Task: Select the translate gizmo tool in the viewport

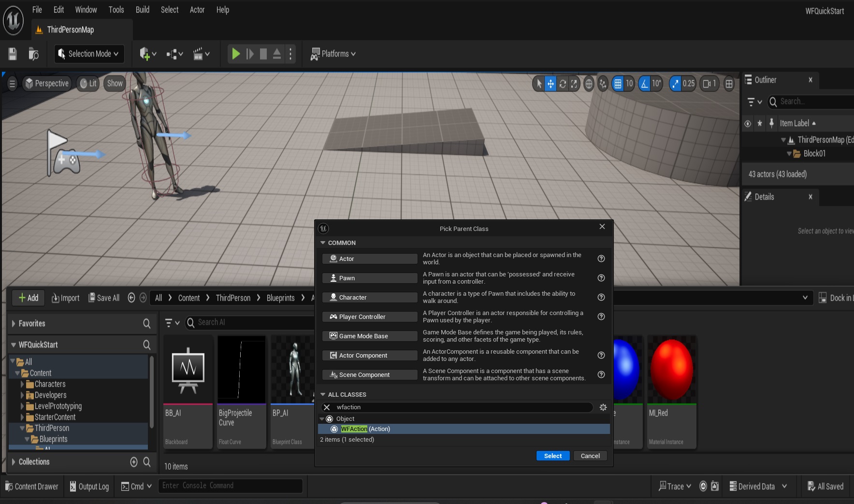Action: [x=550, y=84]
